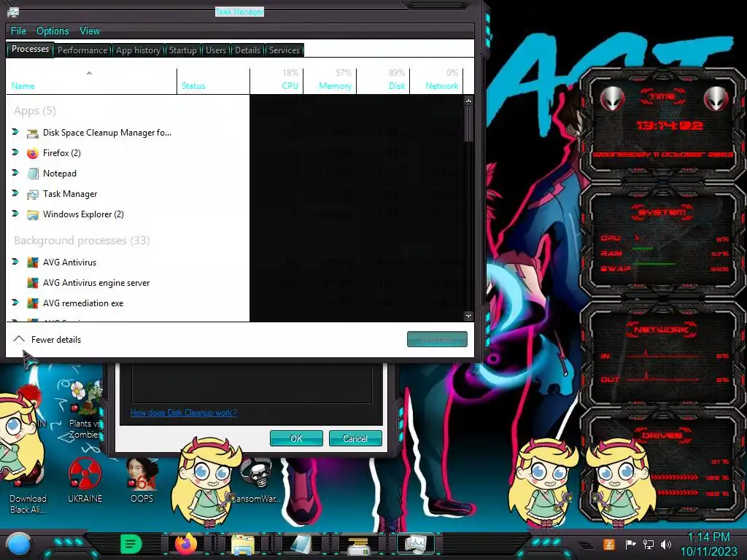Click OK in Disk Cleanup window
Viewport: 747px width, 560px height.
point(296,438)
